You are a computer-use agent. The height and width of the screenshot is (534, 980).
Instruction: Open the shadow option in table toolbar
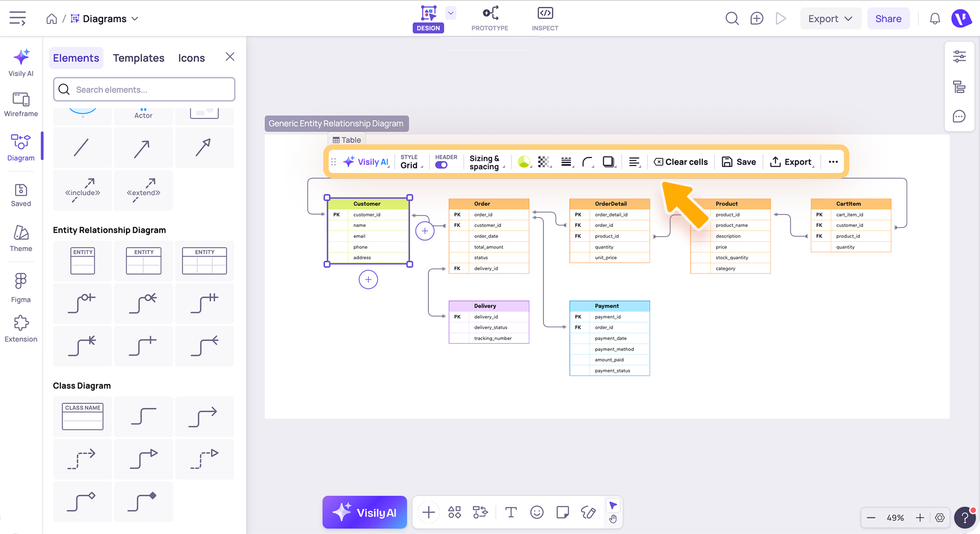click(608, 162)
